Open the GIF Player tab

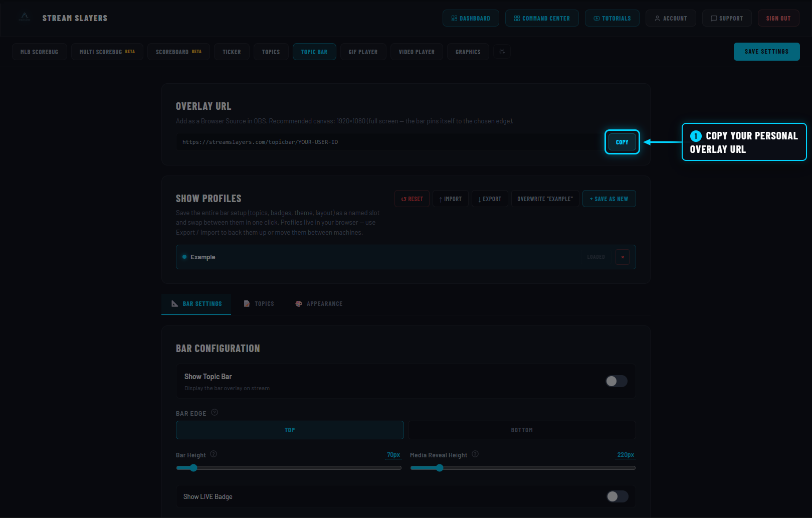[363, 52]
